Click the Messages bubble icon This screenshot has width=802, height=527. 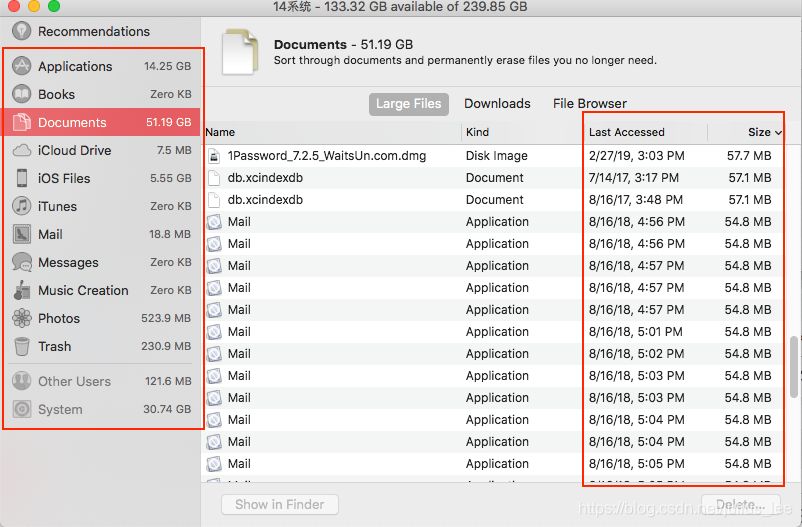21,262
